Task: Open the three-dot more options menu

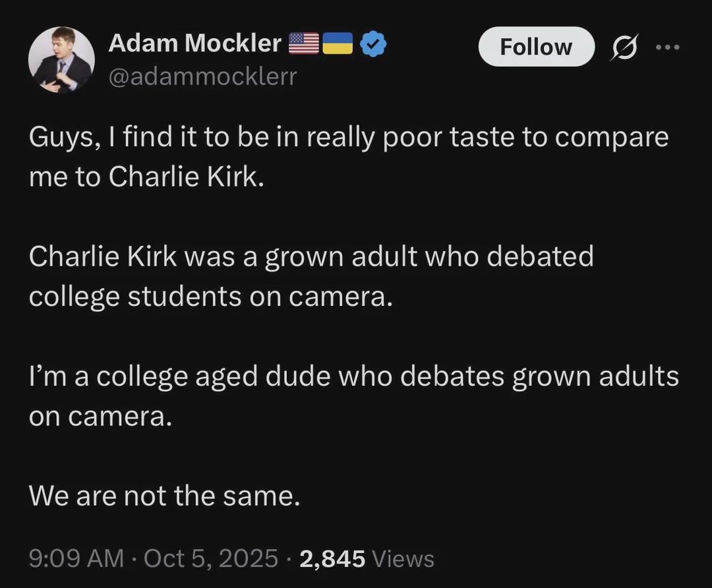Action: click(x=667, y=47)
